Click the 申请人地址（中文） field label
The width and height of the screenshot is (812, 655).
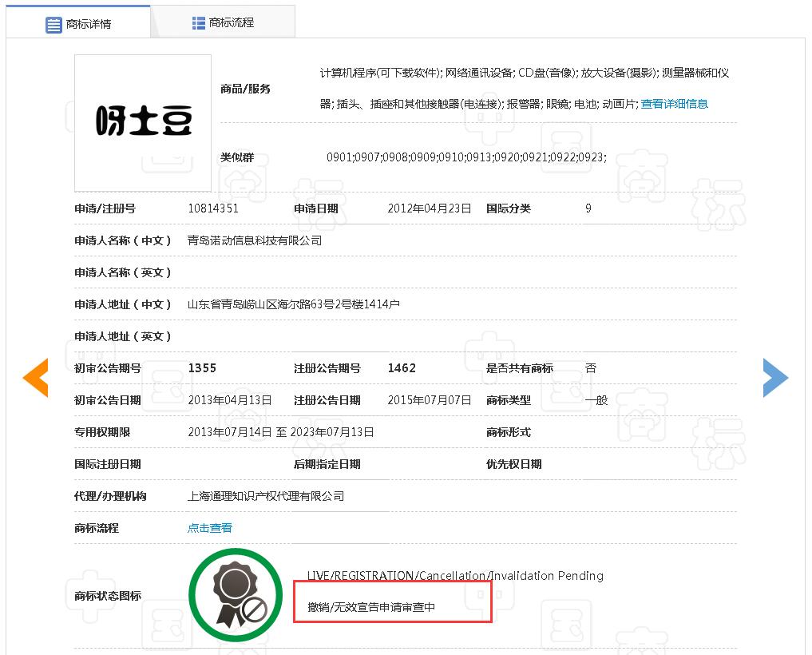pyautogui.click(x=123, y=304)
